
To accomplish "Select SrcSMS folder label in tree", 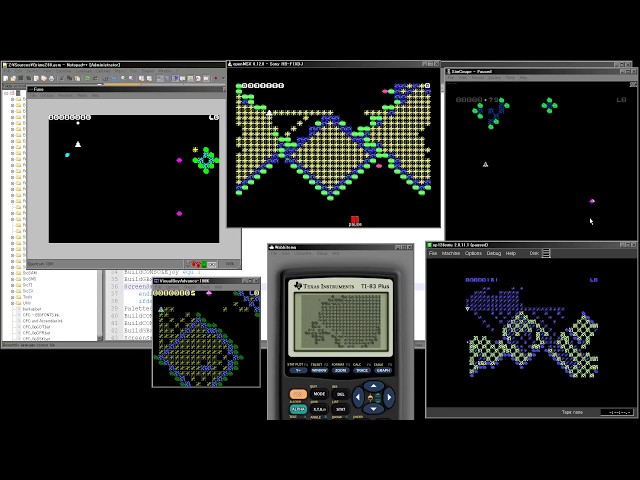I will (29, 279).
